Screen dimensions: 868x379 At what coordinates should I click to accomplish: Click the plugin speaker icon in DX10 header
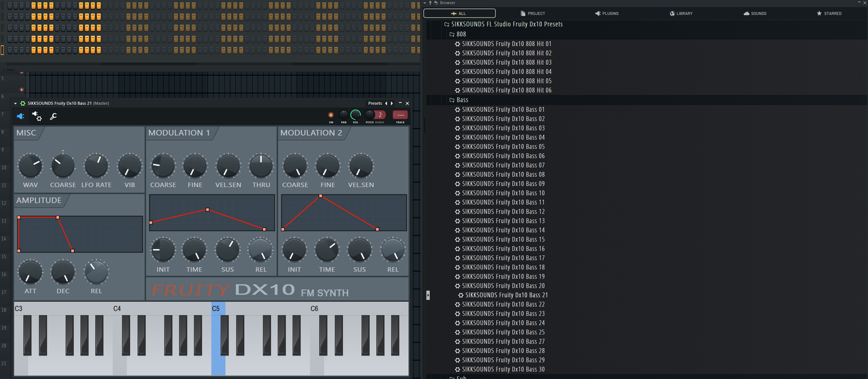21,116
